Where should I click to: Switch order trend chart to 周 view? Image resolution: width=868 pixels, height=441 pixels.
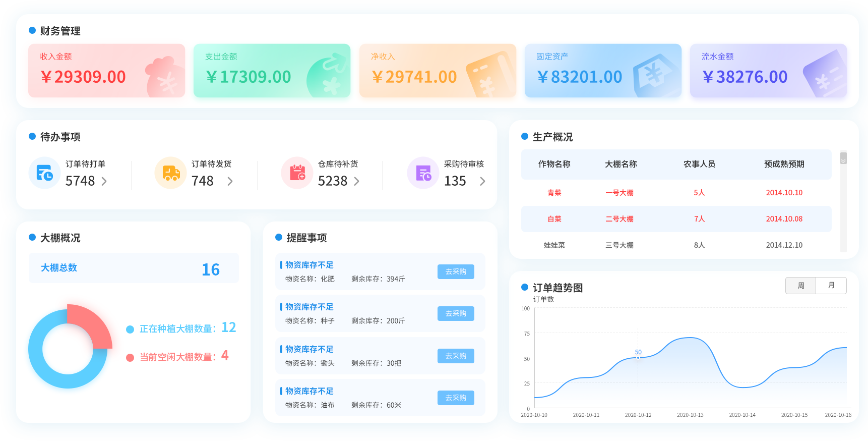coord(800,286)
